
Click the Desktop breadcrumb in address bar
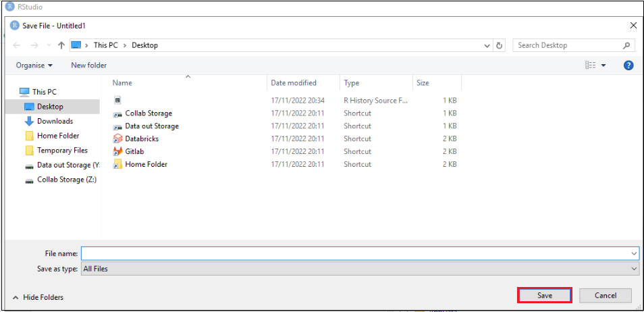[x=144, y=45]
